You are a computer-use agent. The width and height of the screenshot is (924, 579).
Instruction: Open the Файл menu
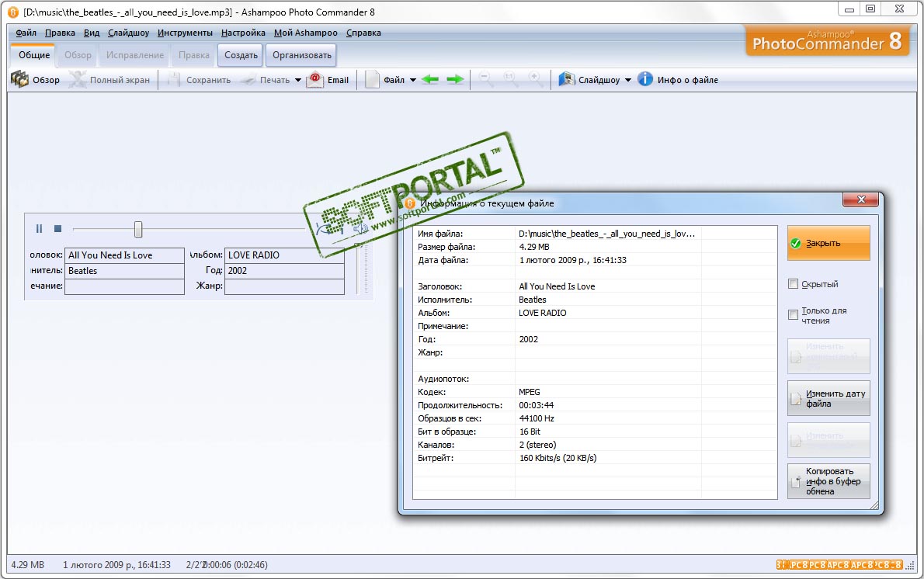26,33
